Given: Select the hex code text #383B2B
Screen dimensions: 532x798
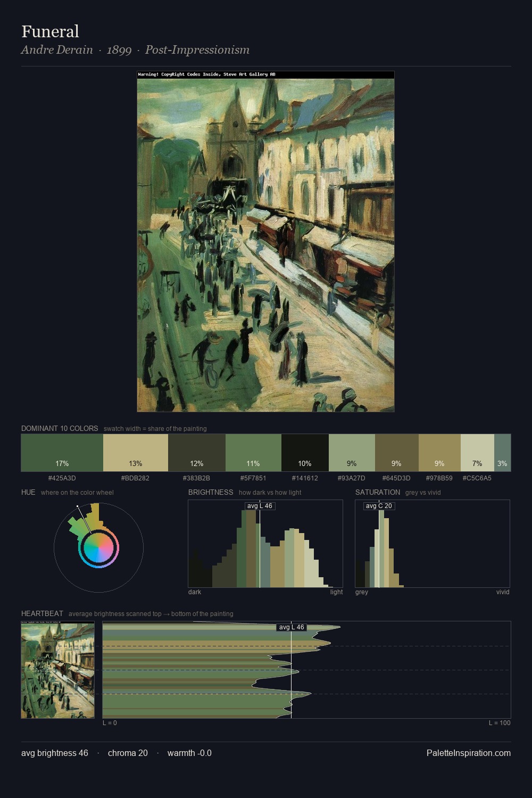Looking at the screenshot, I should 197,478.
